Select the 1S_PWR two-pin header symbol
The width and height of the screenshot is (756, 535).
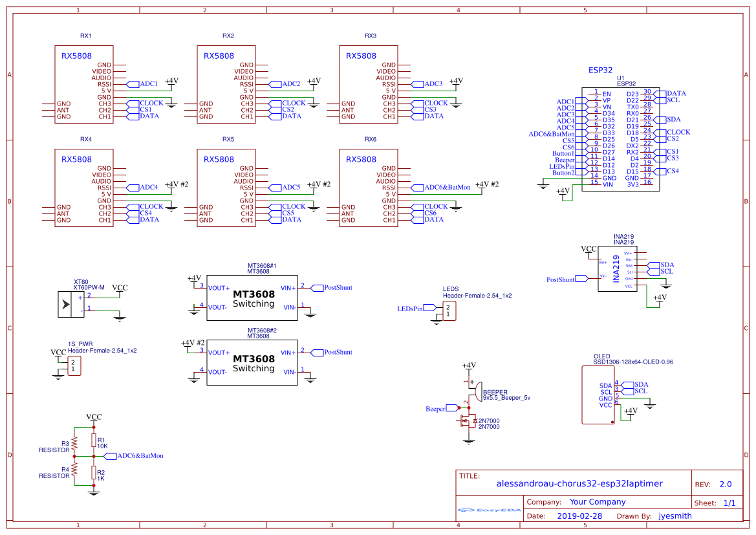[74, 366]
